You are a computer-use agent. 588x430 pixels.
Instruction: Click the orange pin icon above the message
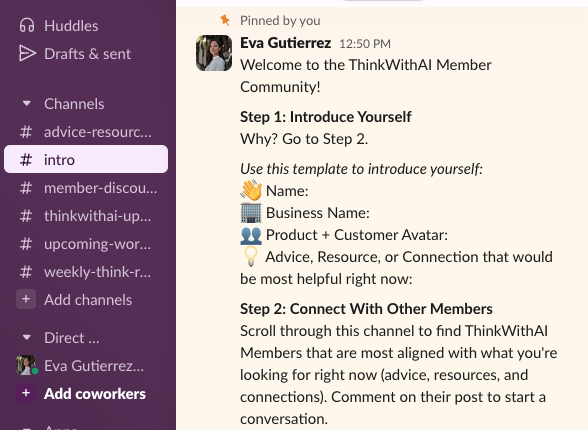tap(225, 20)
